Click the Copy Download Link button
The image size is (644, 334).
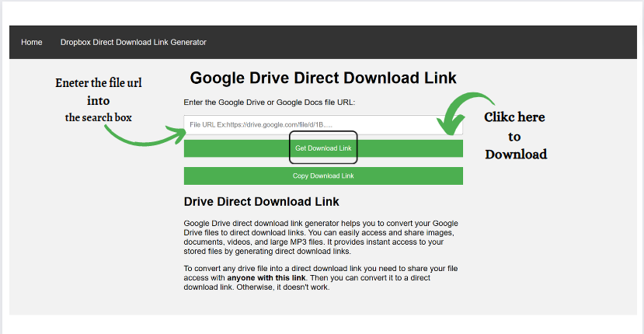coord(323,176)
